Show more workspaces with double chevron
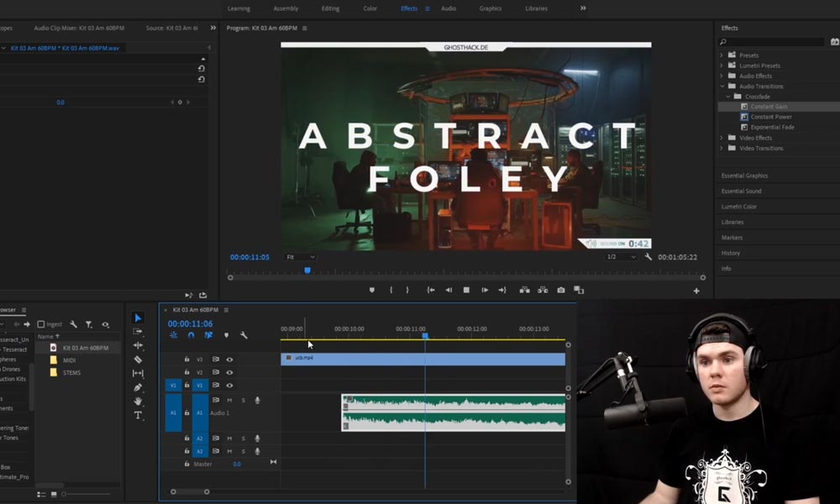840x504 pixels. tap(583, 8)
